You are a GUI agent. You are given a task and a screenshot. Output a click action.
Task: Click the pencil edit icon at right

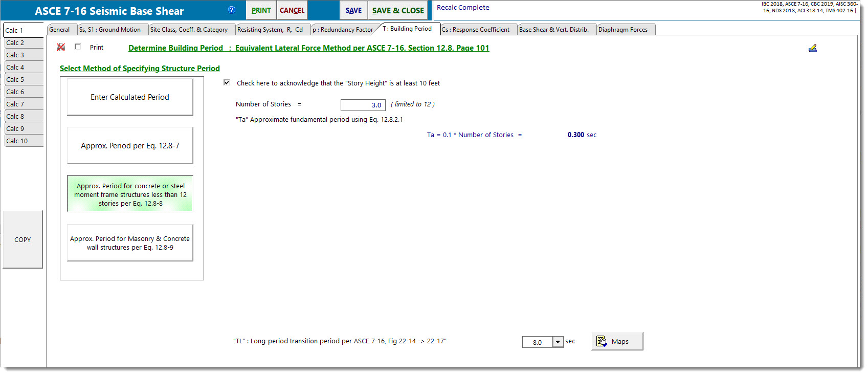pos(812,49)
